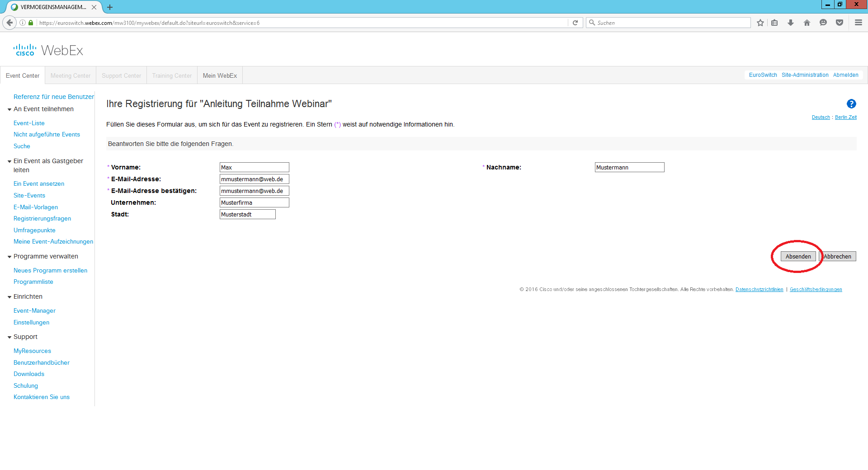Screen dimensions: 868x470
Task: Click the Abmelden link
Action: (x=845, y=75)
